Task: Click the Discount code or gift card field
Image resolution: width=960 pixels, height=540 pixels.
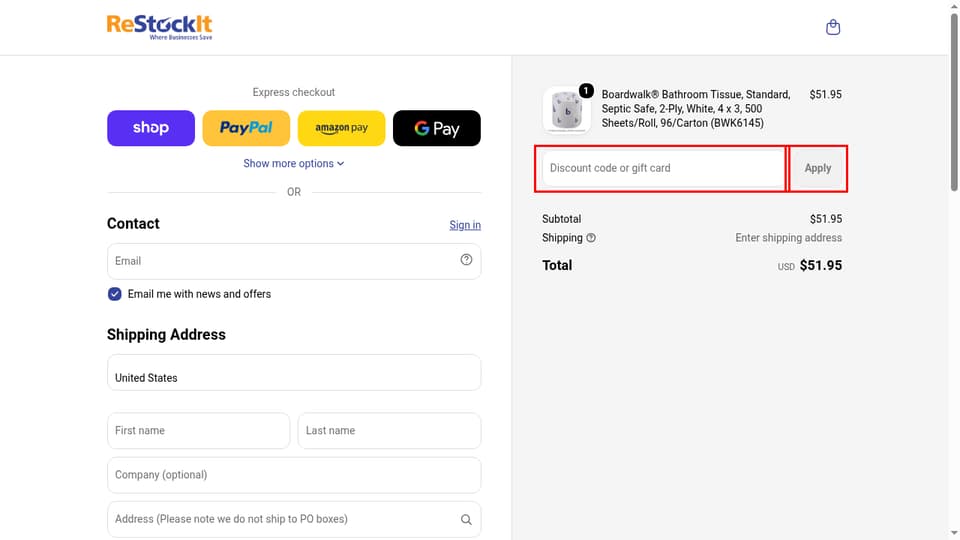Action: point(663,168)
